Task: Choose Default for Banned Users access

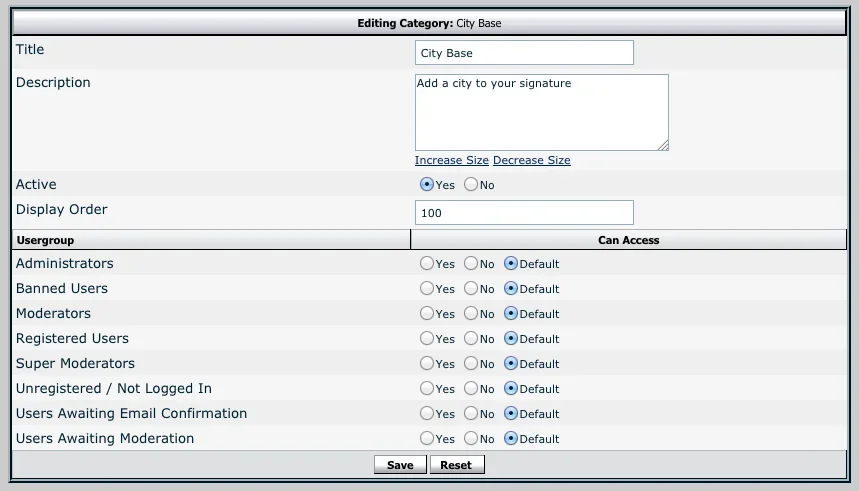Action: tap(511, 289)
